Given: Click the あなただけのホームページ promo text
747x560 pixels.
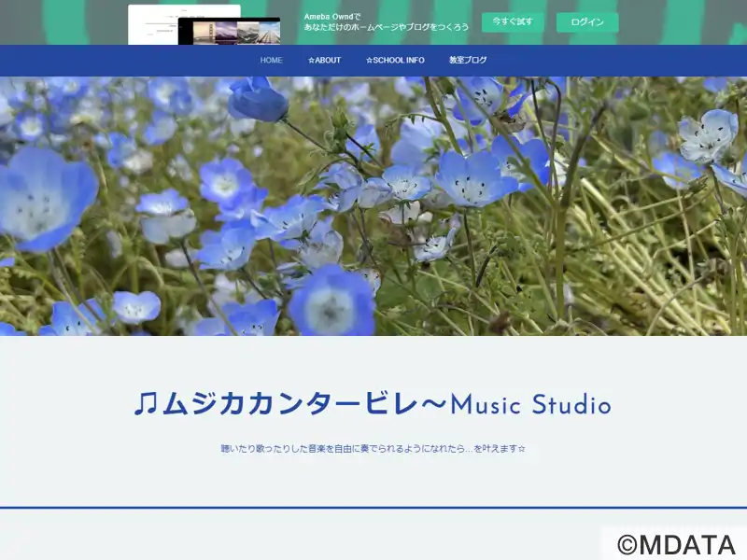Looking at the screenshot, I should (x=387, y=28).
